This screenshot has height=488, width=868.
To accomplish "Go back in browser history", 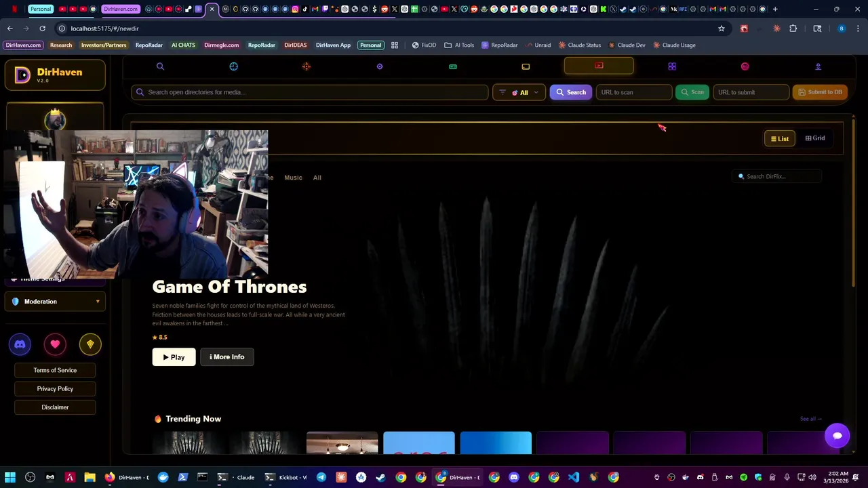I will click(10, 28).
